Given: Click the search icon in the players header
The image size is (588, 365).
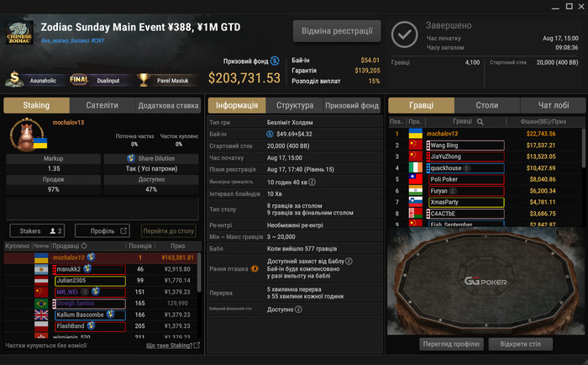Looking at the screenshot, I should pyautogui.click(x=480, y=121).
